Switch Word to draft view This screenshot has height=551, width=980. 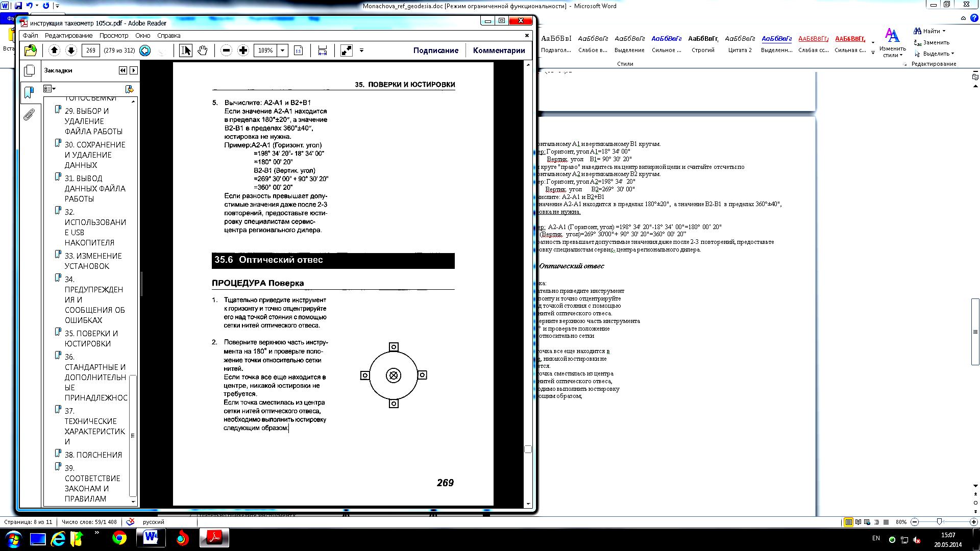[x=886, y=522]
